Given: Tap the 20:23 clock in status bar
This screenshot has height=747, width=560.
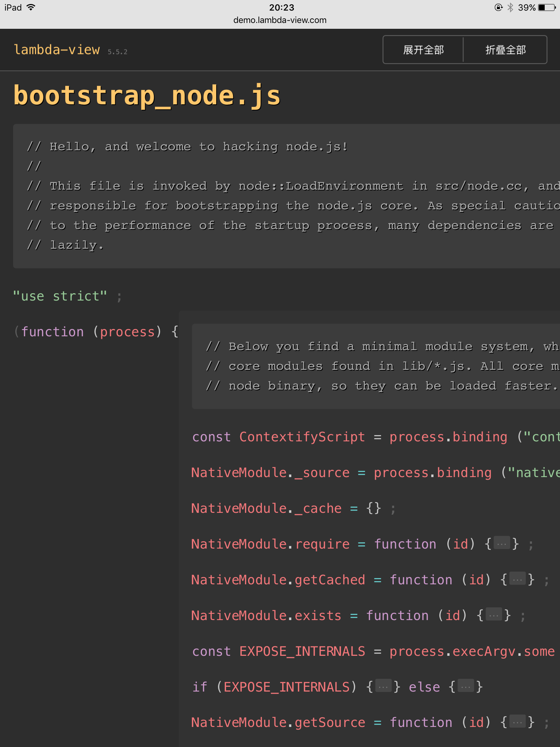Looking at the screenshot, I should 281,7.
